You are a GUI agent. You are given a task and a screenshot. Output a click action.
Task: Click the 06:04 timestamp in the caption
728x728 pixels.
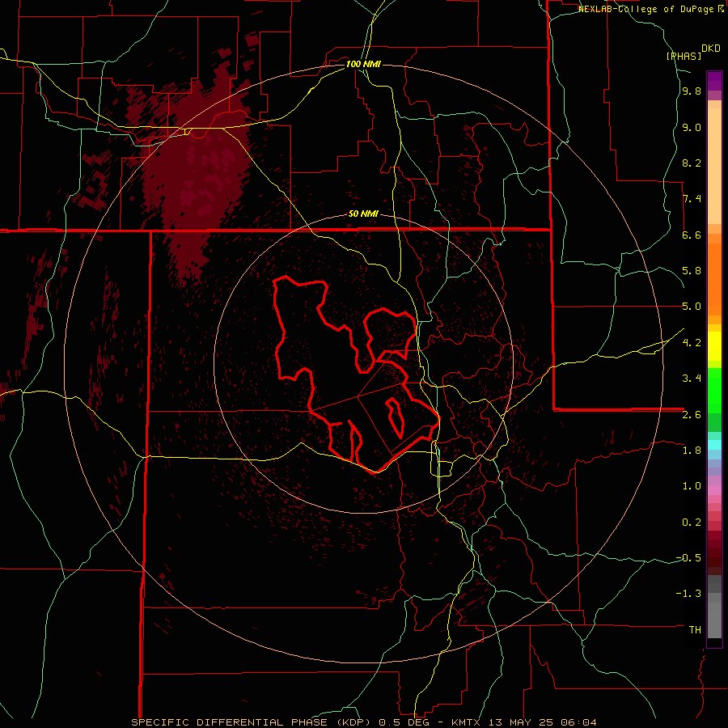tap(579, 722)
